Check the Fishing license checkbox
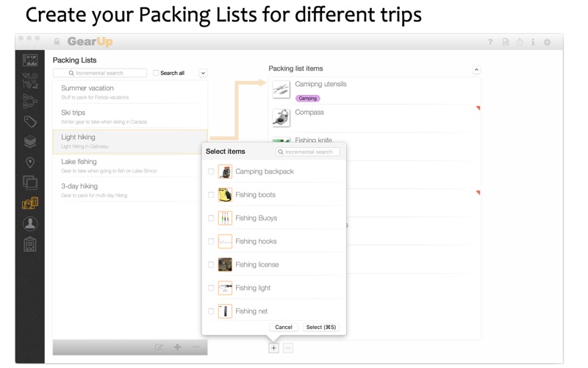The width and height of the screenshot is (588, 368). click(211, 265)
